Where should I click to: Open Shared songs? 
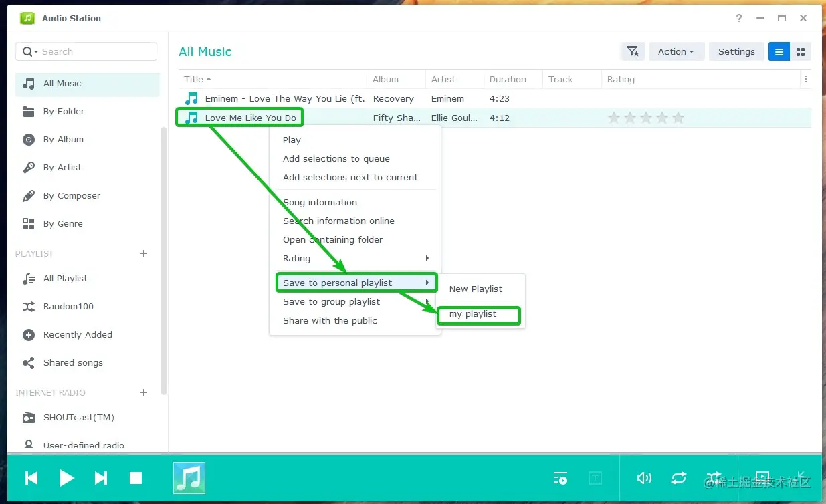[x=87, y=363]
